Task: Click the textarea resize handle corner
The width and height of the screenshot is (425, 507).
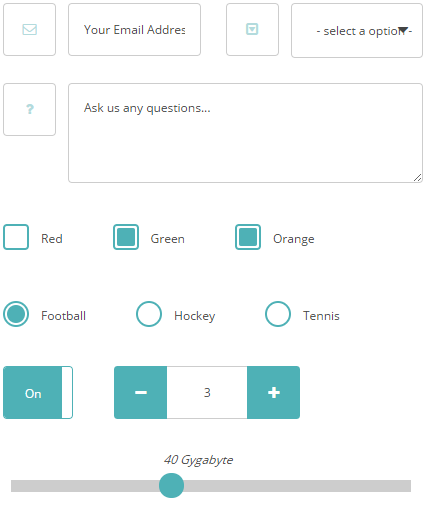Action: (x=417, y=178)
